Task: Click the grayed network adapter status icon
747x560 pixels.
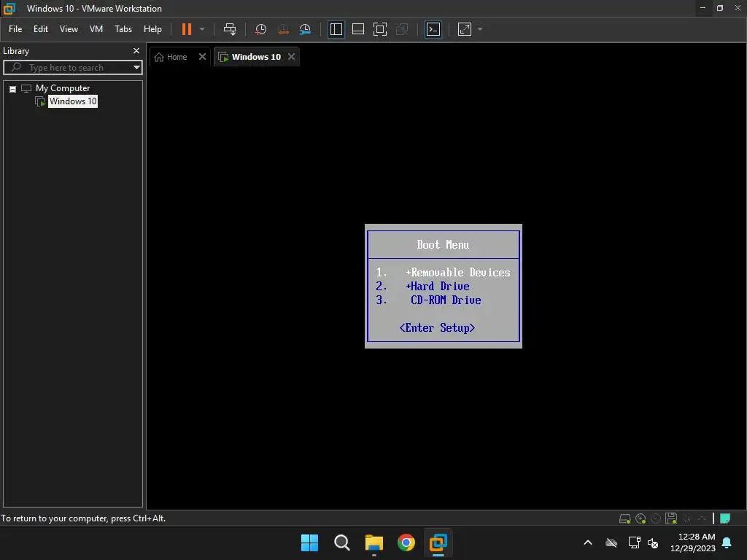Action: pyautogui.click(x=687, y=518)
